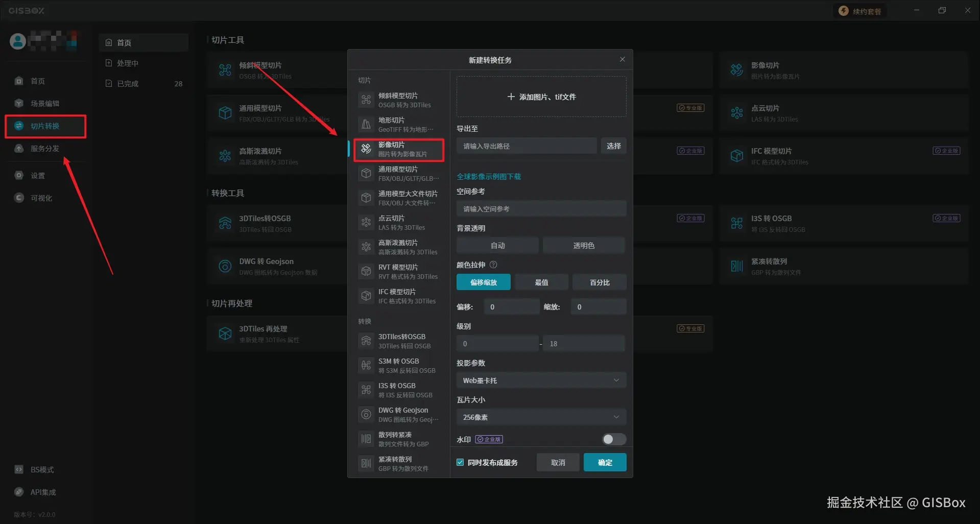Show help for 颜色拉伸 via question icon
The width and height of the screenshot is (980, 524).
493,265
